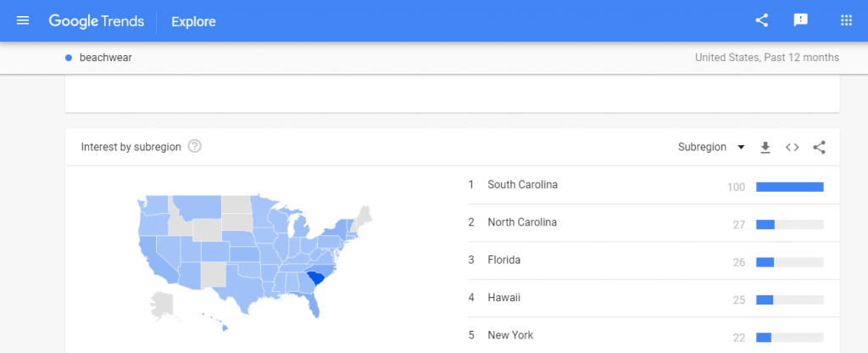Open the Google apps grid
868x353 pixels.
click(845, 20)
